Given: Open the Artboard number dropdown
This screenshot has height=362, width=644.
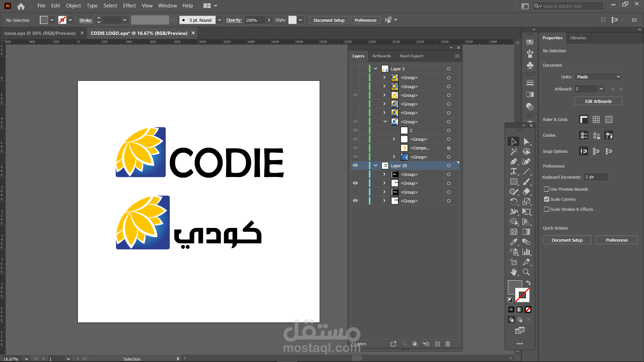Looking at the screenshot, I should [x=601, y=89].
